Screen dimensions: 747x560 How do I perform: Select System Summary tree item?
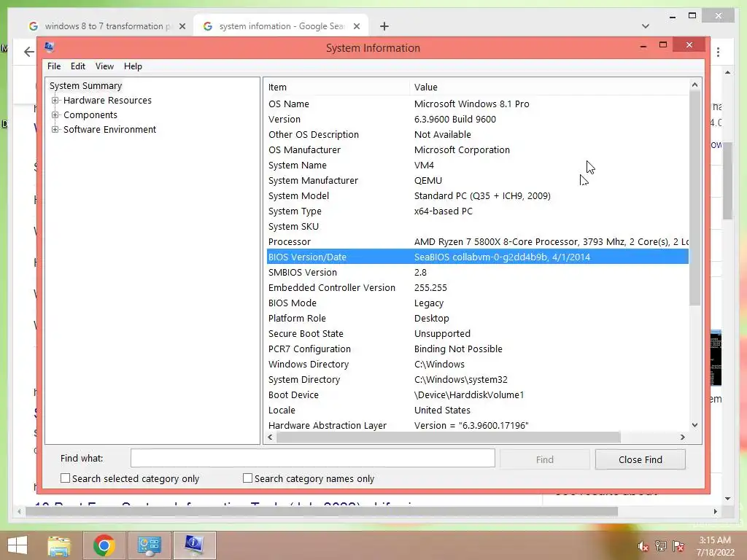click(x=86, y=86)
